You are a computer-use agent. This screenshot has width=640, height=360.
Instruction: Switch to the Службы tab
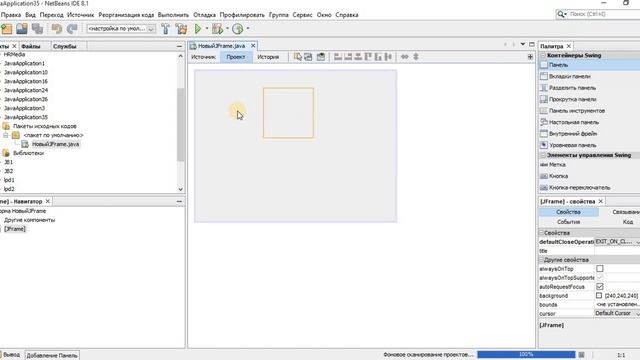pos(64,46)
